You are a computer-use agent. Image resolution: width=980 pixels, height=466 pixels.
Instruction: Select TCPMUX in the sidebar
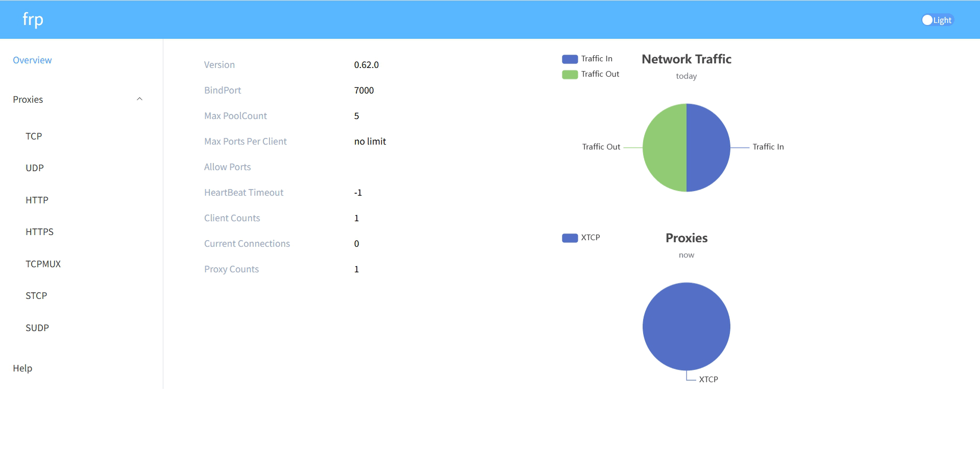point(43,264)
